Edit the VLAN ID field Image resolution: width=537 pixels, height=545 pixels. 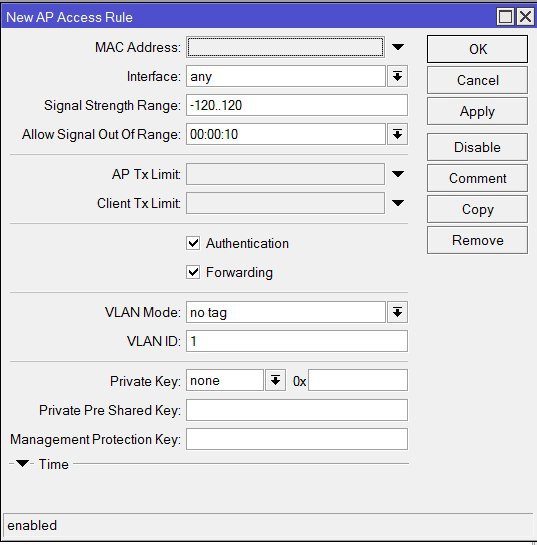pos(297,341)
